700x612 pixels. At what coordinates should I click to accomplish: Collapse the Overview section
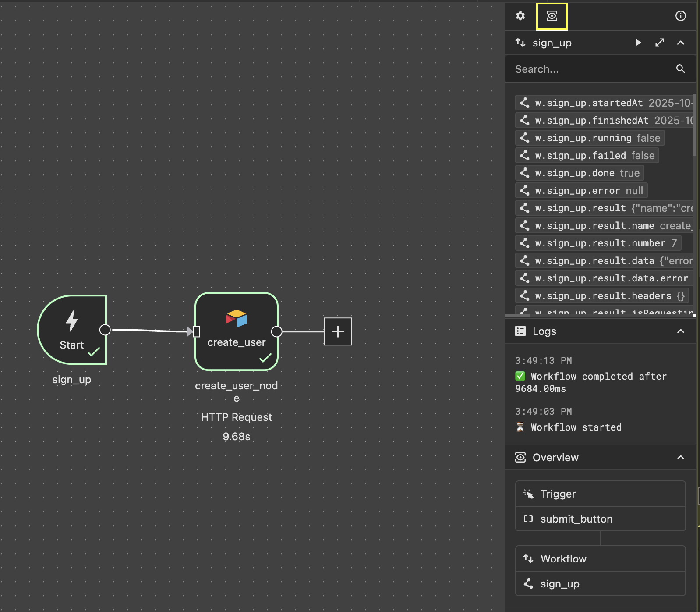[681, 457]
